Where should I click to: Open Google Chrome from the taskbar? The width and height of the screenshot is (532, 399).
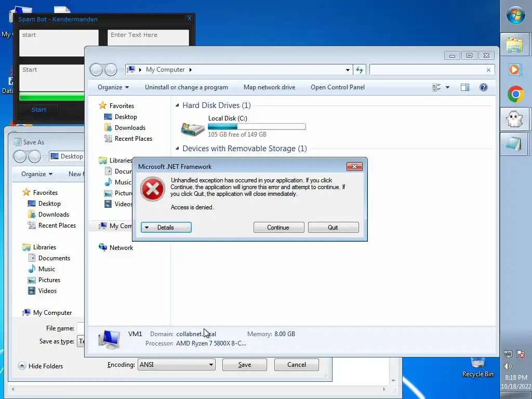516,94
